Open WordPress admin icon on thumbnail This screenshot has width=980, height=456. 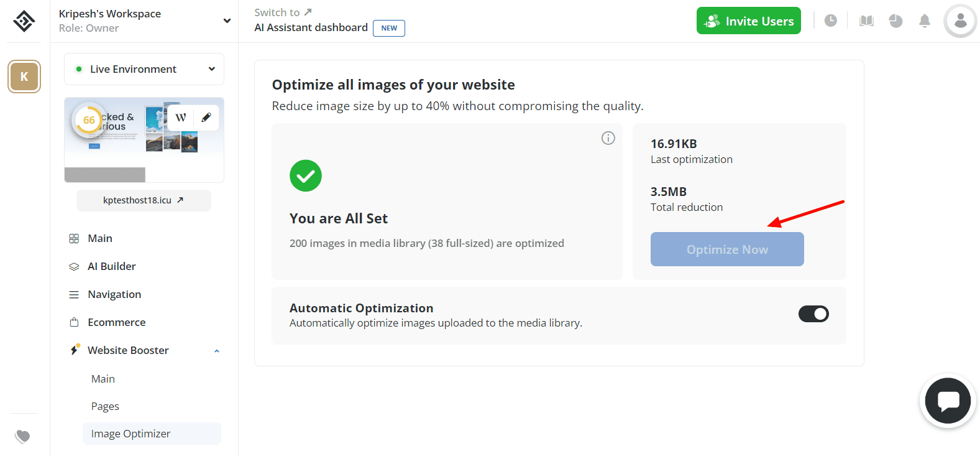(181, 118)
